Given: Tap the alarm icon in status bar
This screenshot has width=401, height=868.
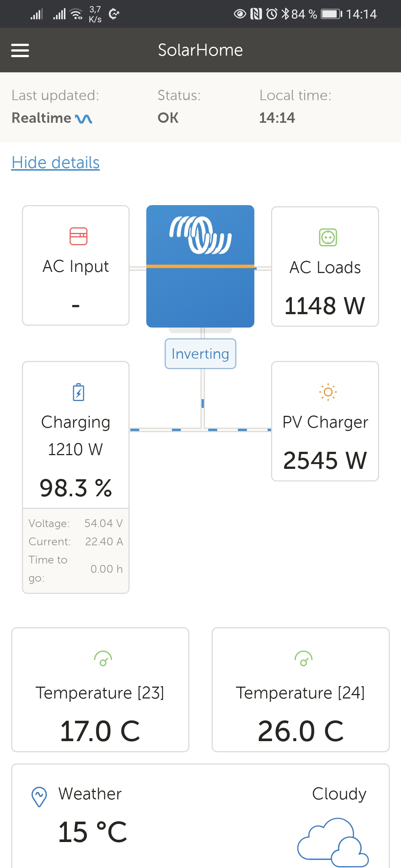Looking at the screenshot, I should click(x=272, y=14).
